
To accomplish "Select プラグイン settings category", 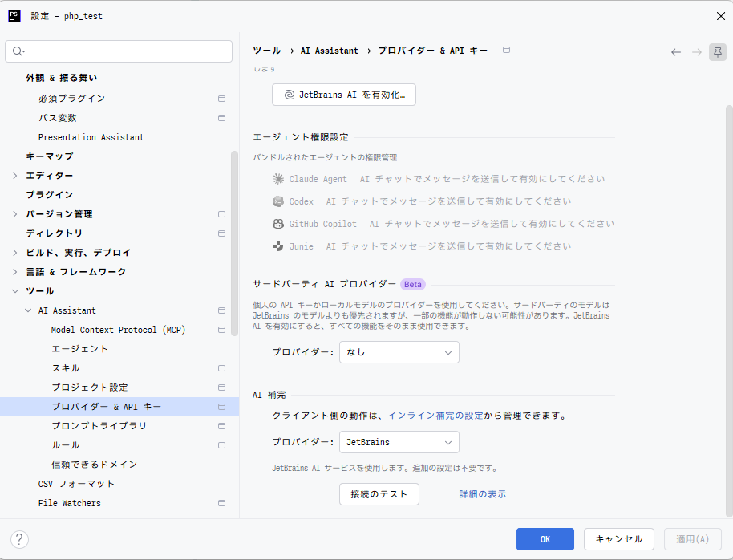I will tap(50, 195).
